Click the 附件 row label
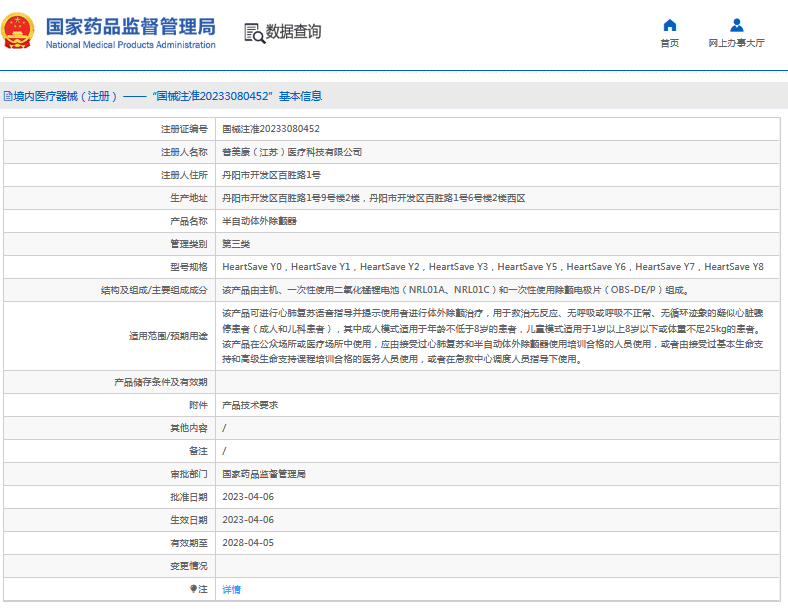The width and height of the screenshot is (788, 609). coord(198,405)
